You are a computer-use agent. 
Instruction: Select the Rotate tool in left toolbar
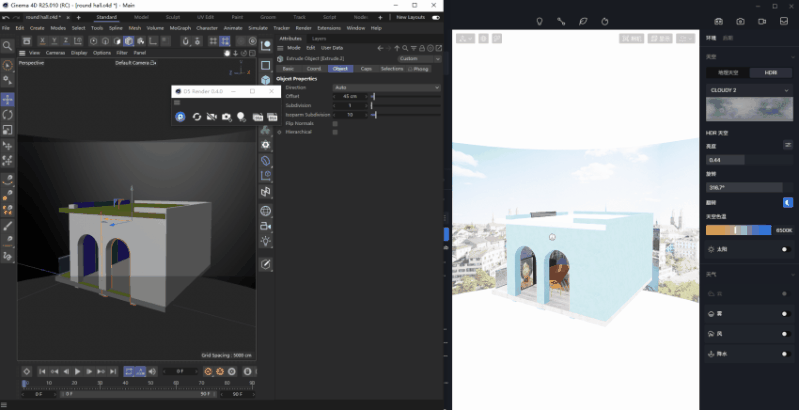pos(7,115)
